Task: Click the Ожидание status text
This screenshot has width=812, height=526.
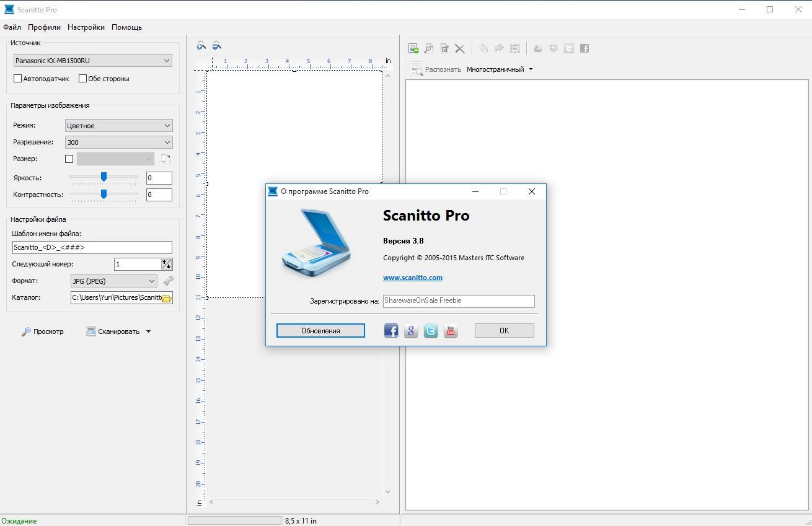Action: pos(19,521)
